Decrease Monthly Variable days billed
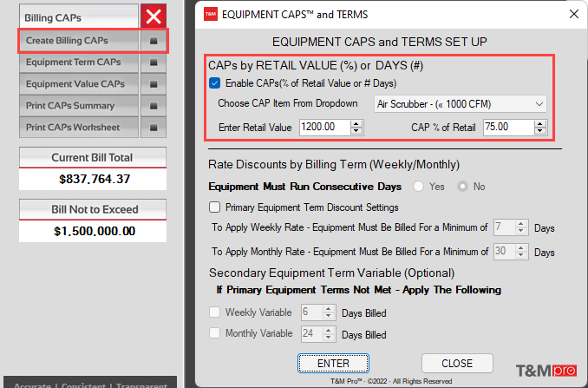This screenshot has height=388, width=588. pos(329,338)
